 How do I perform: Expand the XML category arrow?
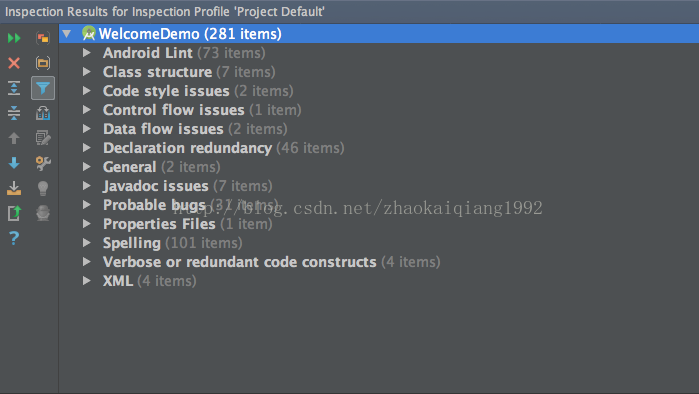coord(87,281)
